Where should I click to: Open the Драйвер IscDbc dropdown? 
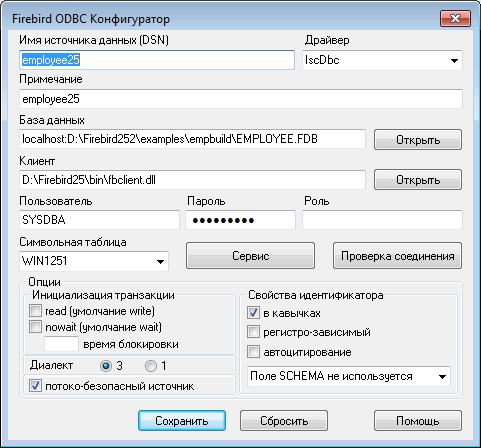coord(382,60)
